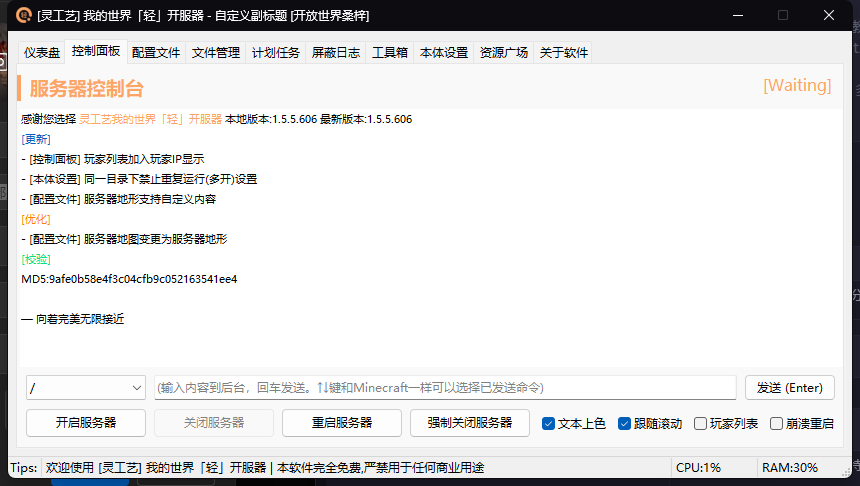The width and height of the screenshot is (860, 486).
Task: Enable the 玩家列表 checkbox
Action: [701, 424]
